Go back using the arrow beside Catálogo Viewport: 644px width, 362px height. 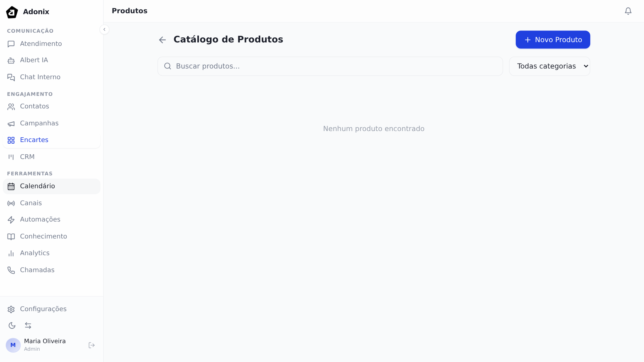pyautogui.click(x=162, y=40)
